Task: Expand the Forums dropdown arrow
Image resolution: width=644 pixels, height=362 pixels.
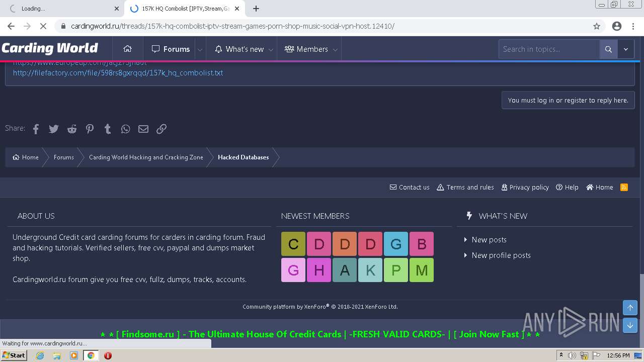Action: click(200, 49)
